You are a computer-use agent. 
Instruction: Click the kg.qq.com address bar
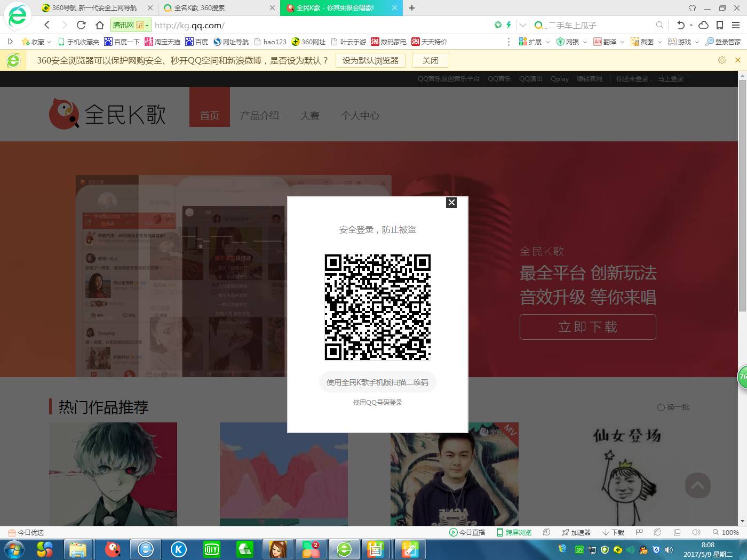(x=320, y=25)
